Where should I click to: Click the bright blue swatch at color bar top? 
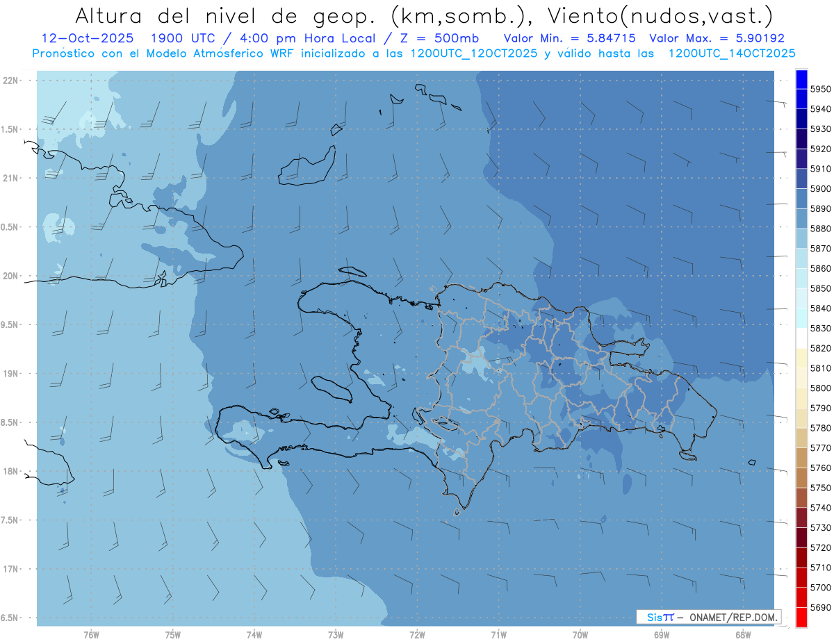pyautogui.click(x=801, y=79)
